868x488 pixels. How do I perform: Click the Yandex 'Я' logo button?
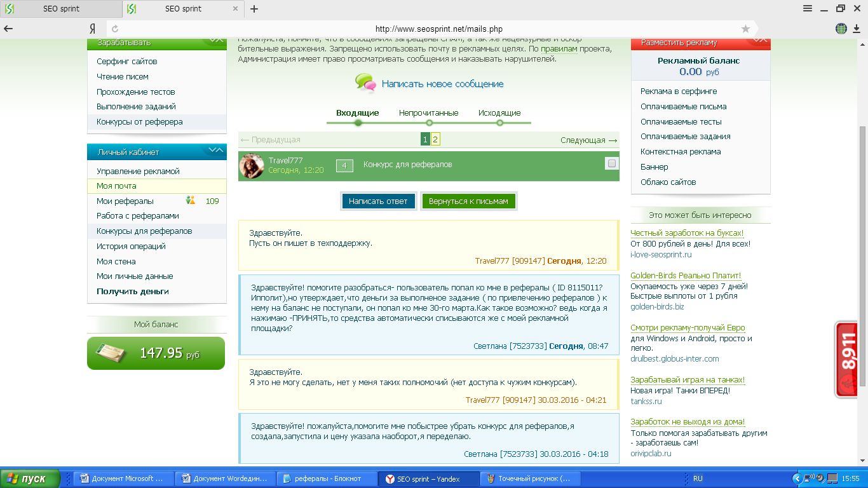[x=93, y=29]
